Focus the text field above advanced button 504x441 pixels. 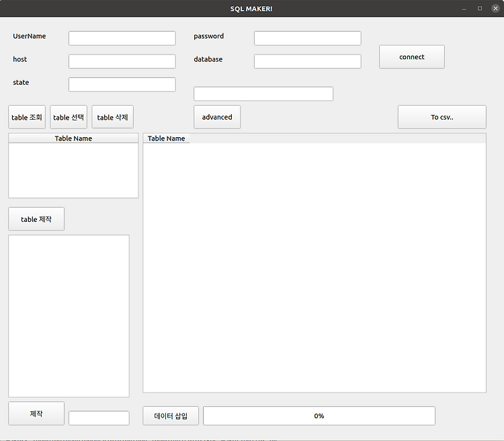pyautogui.click(x=263, y=94)
